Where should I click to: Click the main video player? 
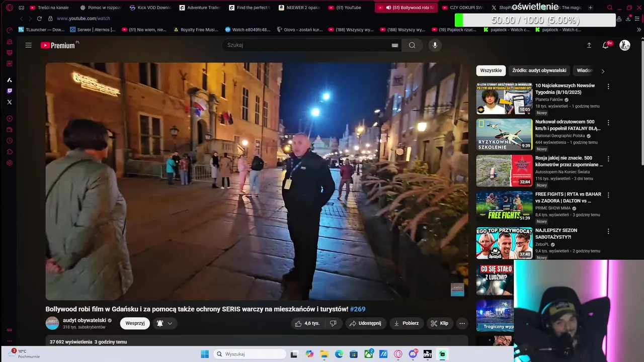coord(257,182)
